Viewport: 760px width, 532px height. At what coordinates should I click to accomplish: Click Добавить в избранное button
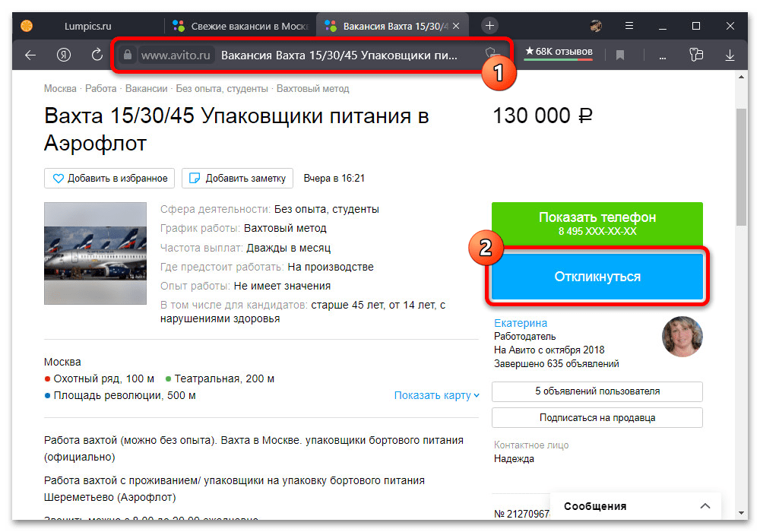coord(109,179)
